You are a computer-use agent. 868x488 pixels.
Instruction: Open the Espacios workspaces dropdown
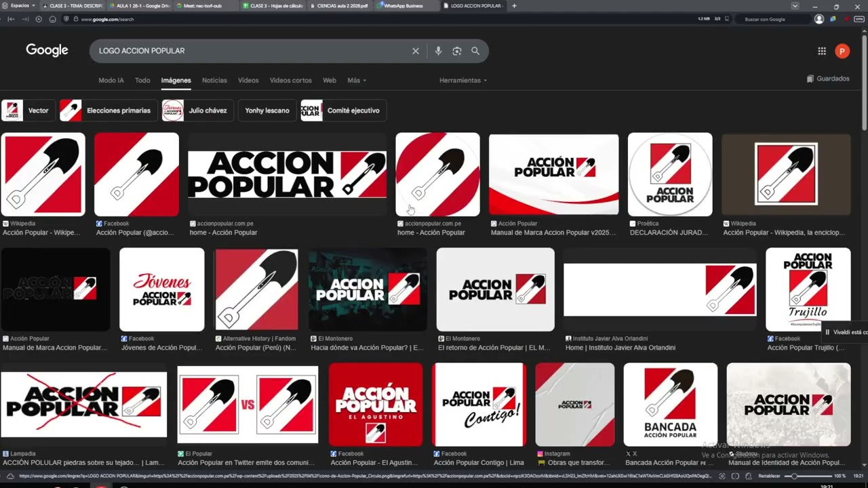coord(20,5)
